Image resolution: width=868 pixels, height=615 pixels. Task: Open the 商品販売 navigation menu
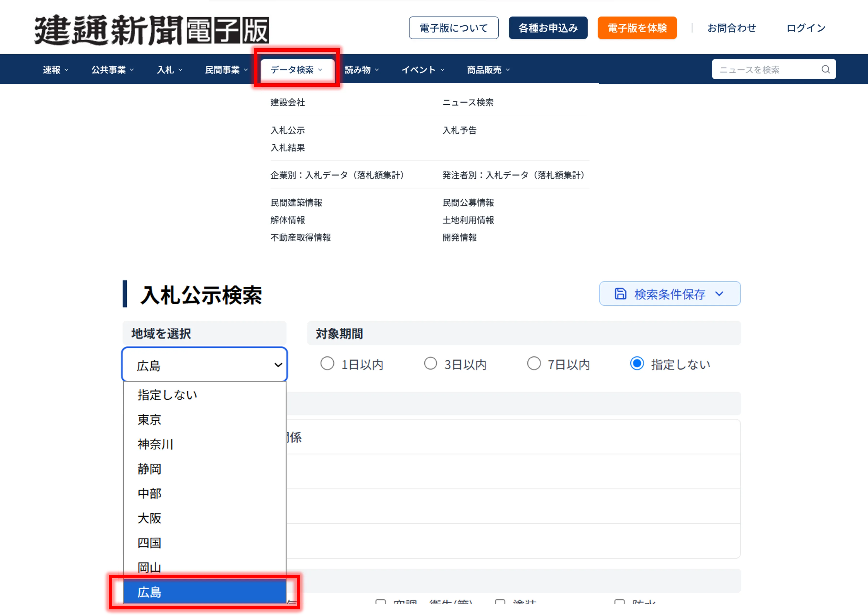488,70
